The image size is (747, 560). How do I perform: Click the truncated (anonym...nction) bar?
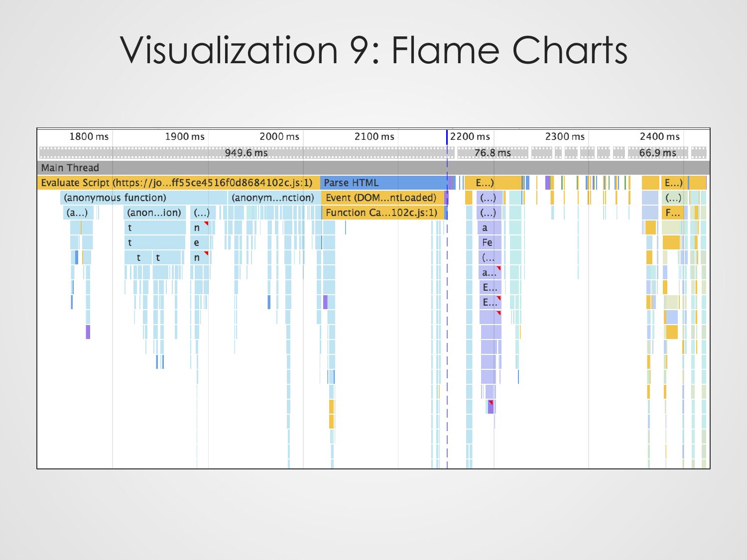273,198
